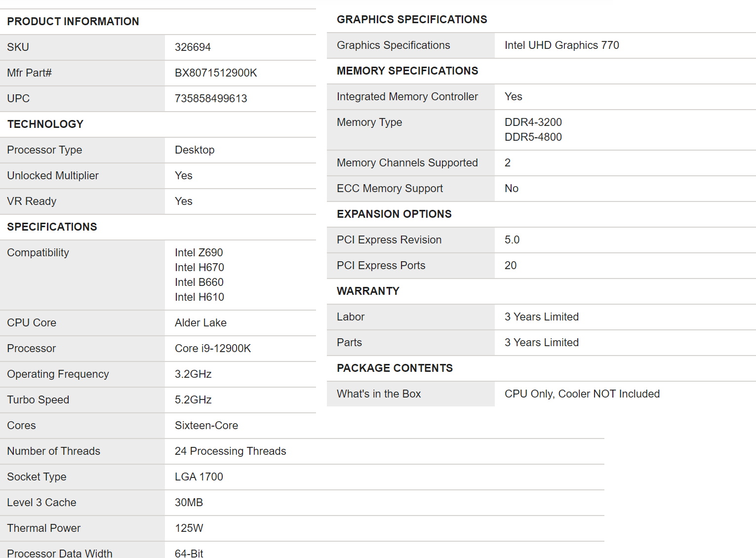
Task: Click the CPU Only, Cooler NOT Included text
Action: pos(582,394)
